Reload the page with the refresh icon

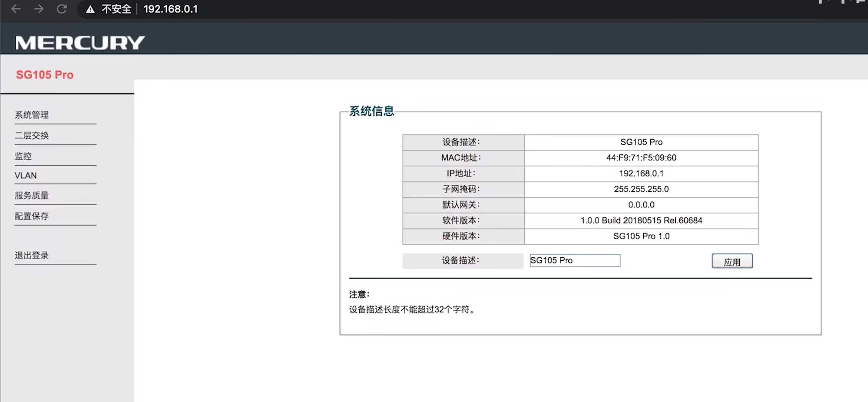pos(62,9)
